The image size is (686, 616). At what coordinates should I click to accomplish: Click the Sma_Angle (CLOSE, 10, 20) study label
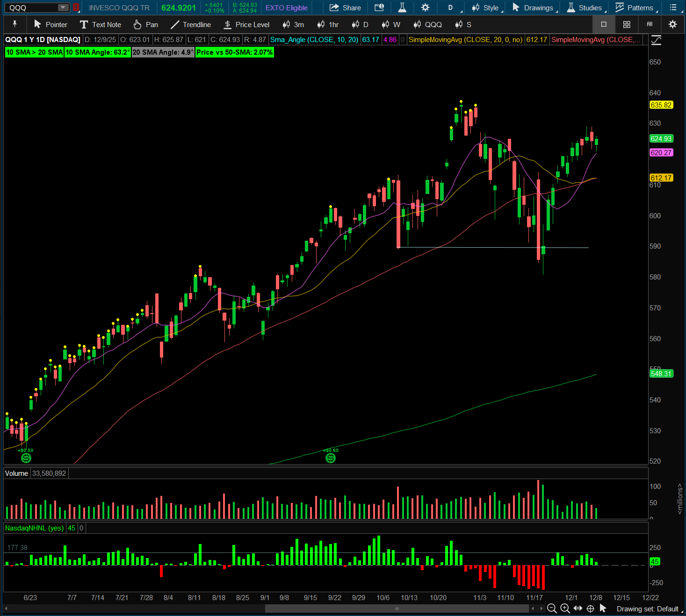[314, 40]
